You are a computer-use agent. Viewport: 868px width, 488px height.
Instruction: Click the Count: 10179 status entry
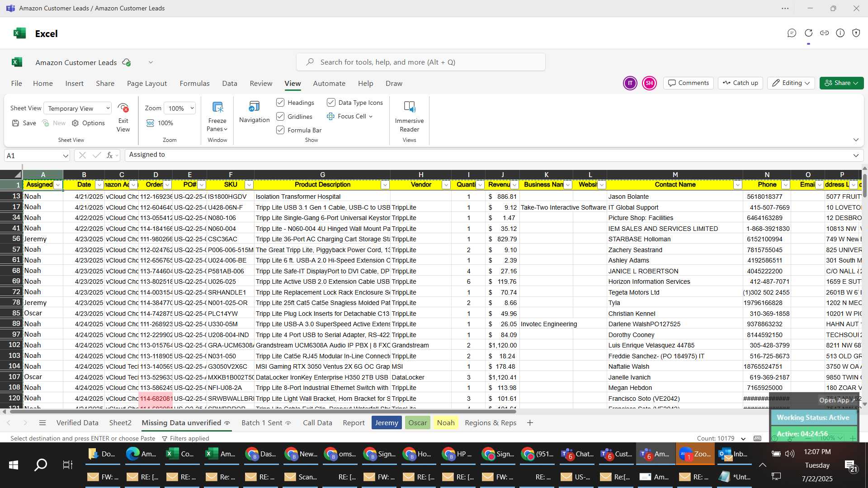pos(716,438)
